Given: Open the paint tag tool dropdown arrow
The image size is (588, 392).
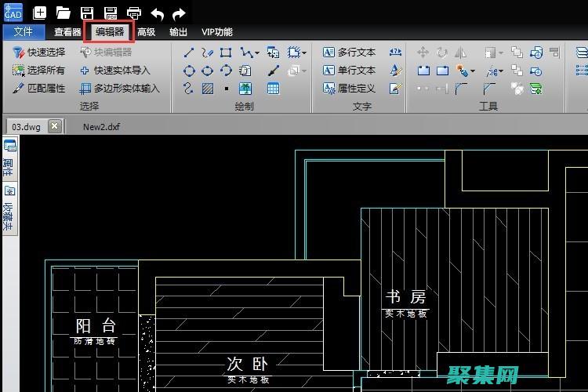Looking at the screenshot, I should point(473,71).
